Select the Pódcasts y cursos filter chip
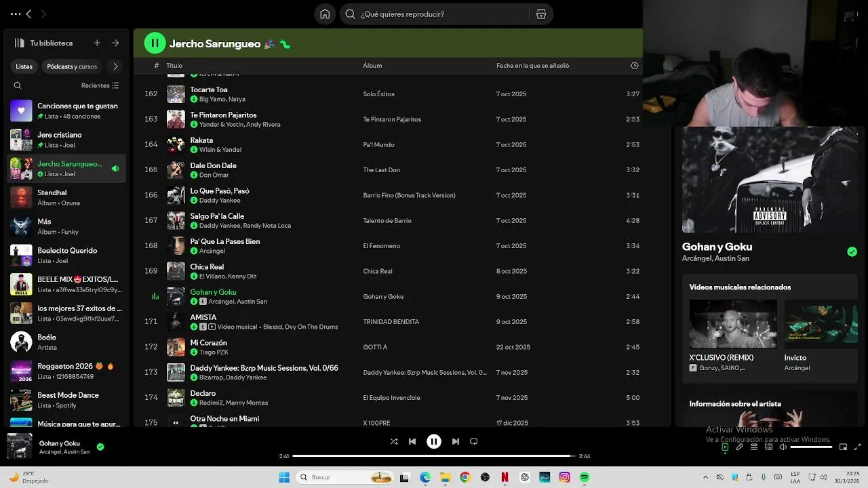The width and height of the screenshot is (868, 488). 72,66
